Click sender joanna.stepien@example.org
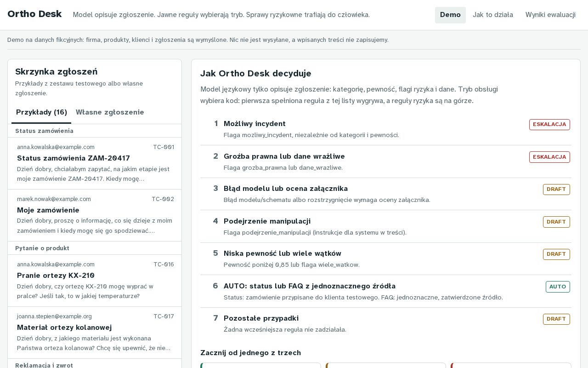 coord(54,316)
